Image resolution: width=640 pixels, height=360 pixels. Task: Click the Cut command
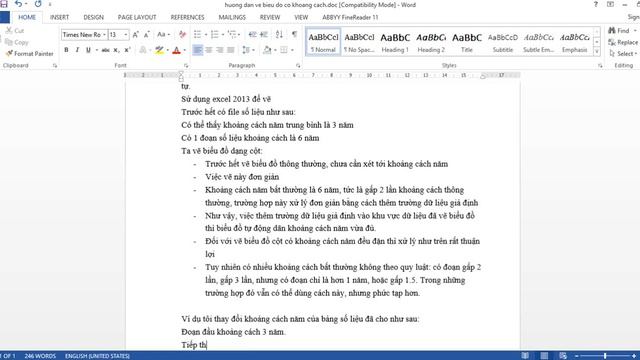coord(15,31)
